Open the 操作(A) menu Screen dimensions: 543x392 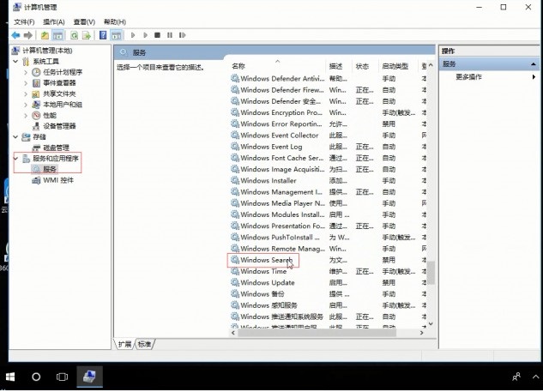click(54, 21)
